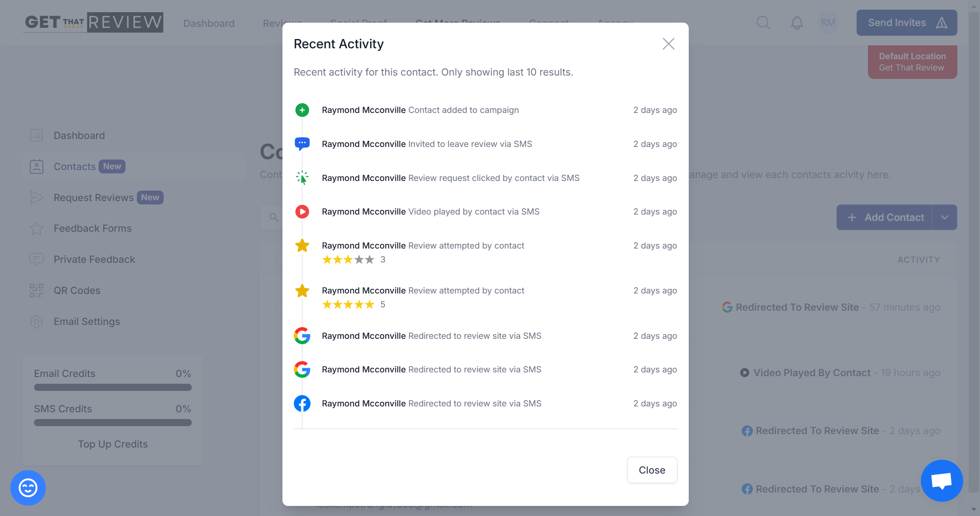Open the live chat bubble widget

click(941, 481)
